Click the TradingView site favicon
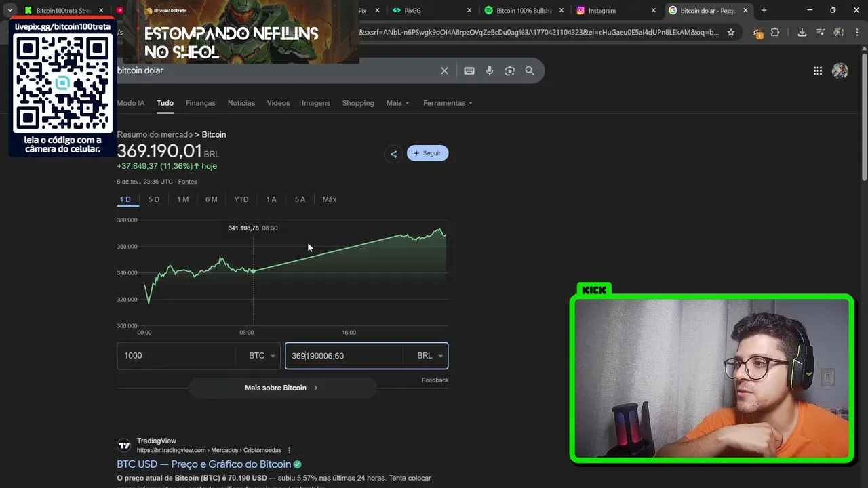 [124, 445]
